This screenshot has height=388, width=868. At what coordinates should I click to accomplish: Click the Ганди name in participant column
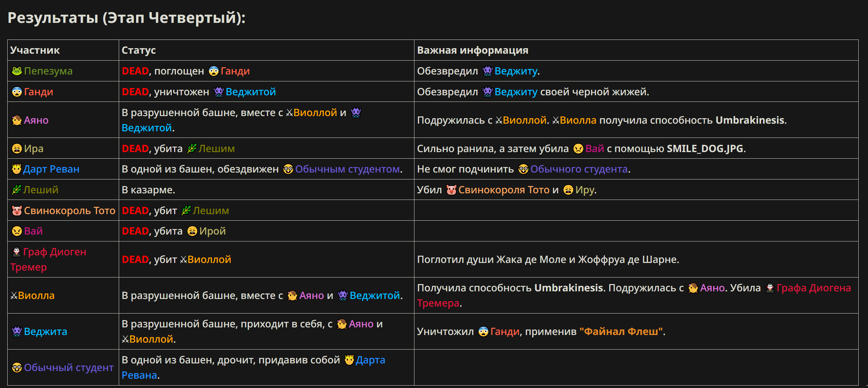(38, 92)
